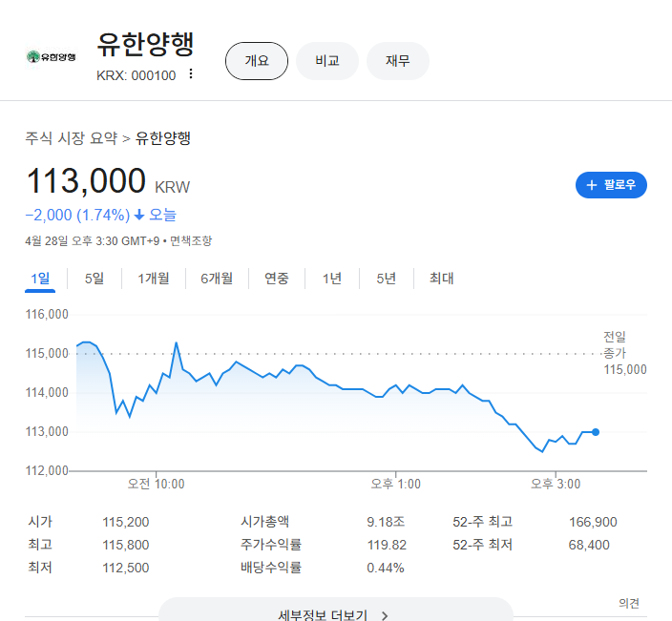Click the 시가 value 115,200

tap(126, 522)
